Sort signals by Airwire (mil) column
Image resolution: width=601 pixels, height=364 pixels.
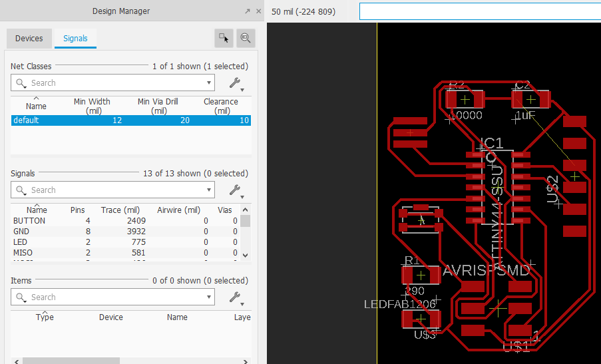pyautogui.click(x=178, y=210)
